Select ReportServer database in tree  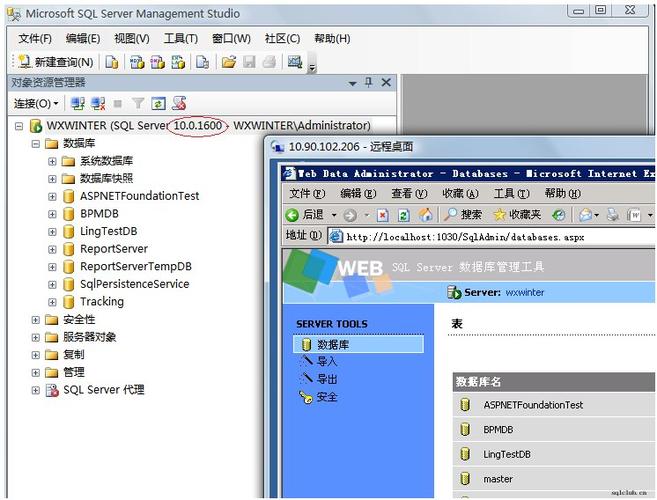(114, 249)
